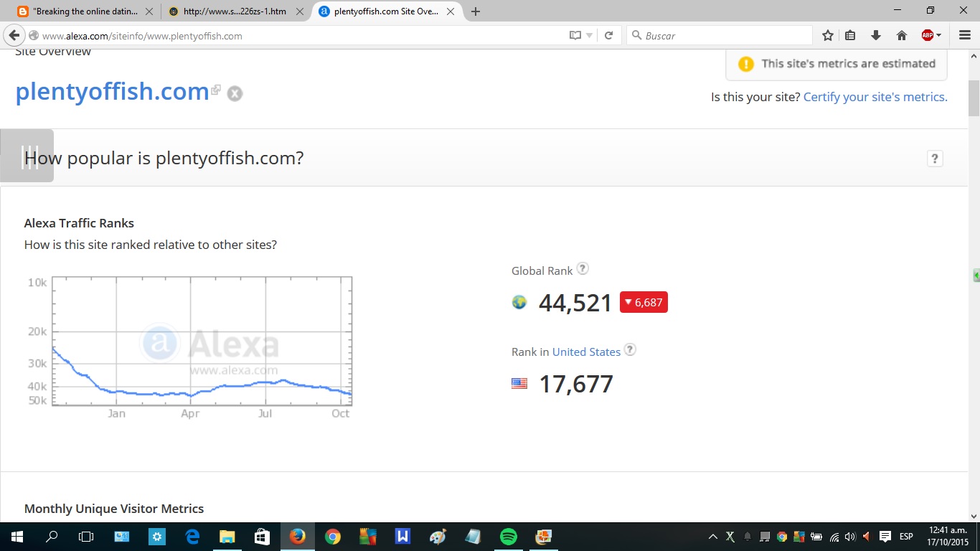Expand the Adblock Plus dropdown arrow
The width and height of the screenshot is (980, 551).
pyautogui.click(x=938, y=35)
